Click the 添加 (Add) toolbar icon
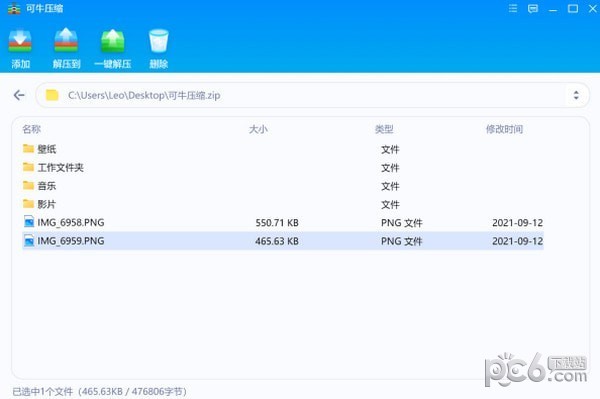 tap(20, 41)
